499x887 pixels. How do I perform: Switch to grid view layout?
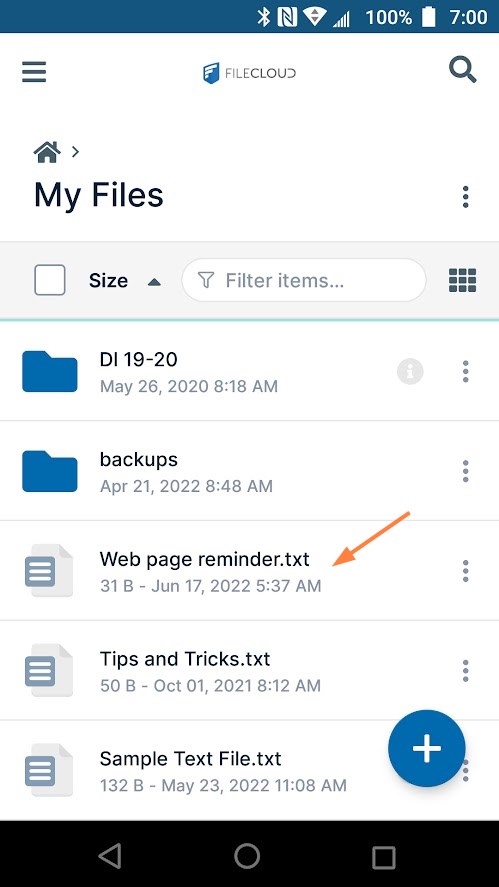click(462, 280)
